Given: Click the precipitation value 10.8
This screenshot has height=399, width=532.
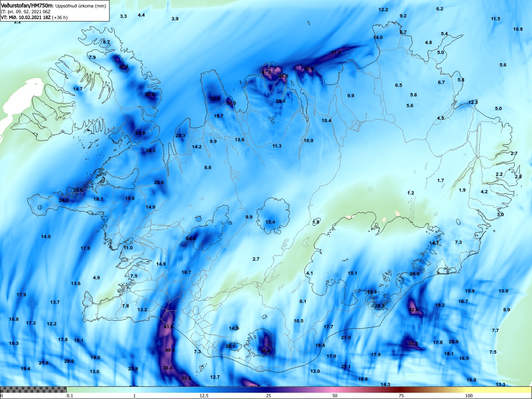Looking at the screenshot, I should (x=518, y=29).
